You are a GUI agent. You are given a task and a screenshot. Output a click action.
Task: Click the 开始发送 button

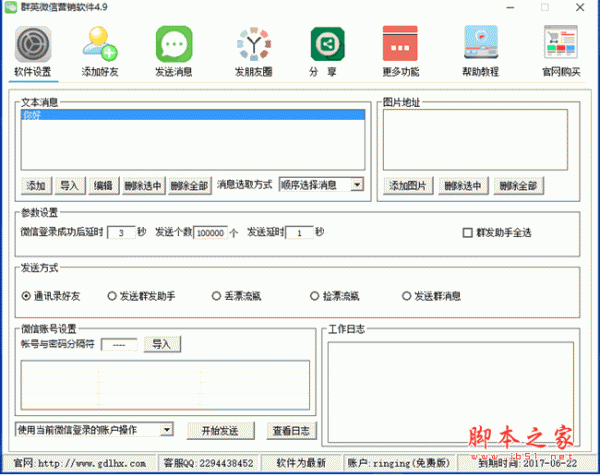tap(220, 431)
